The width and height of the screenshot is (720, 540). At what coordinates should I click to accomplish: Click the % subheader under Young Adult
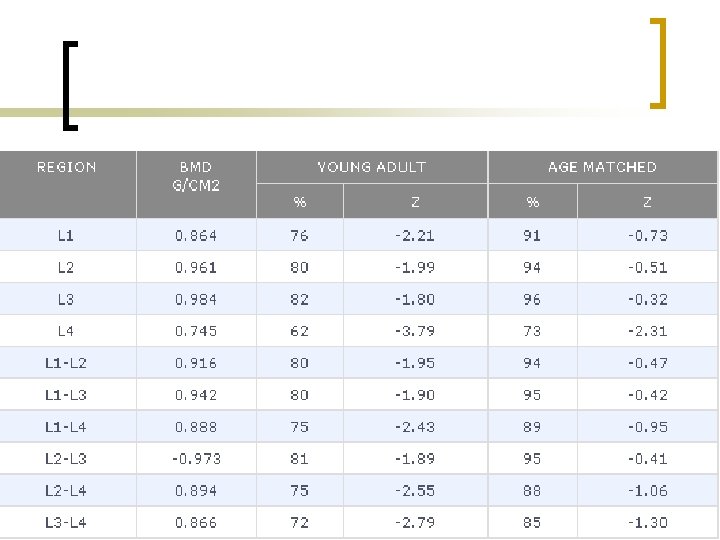299,202
